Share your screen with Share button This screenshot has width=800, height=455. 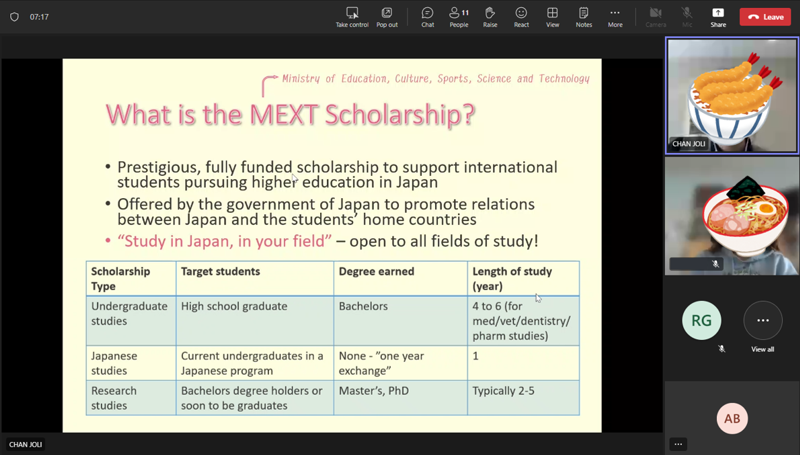click(x=718, y=17)
